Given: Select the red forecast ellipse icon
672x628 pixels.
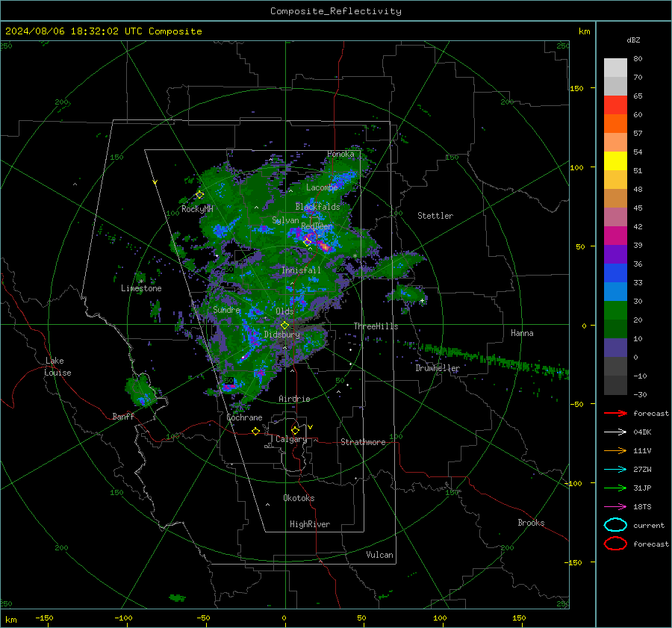Looking at the screenshot, I should coord(615,544).
